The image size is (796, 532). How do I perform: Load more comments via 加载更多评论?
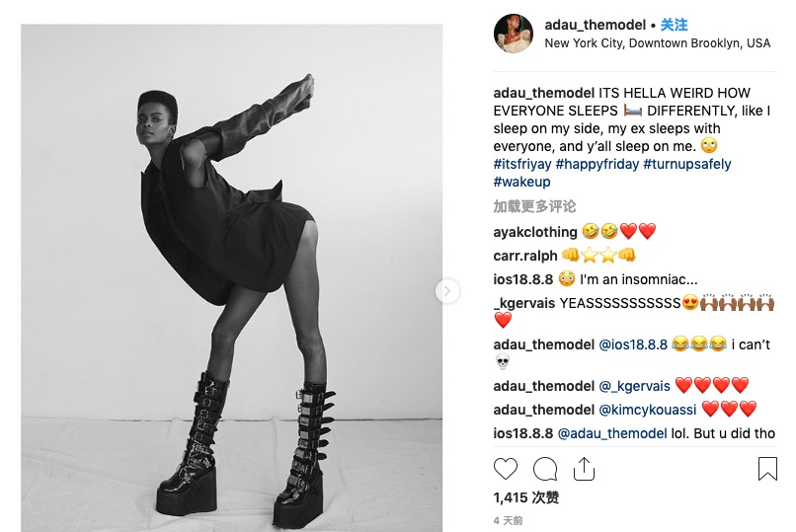(x=534, y=206)
